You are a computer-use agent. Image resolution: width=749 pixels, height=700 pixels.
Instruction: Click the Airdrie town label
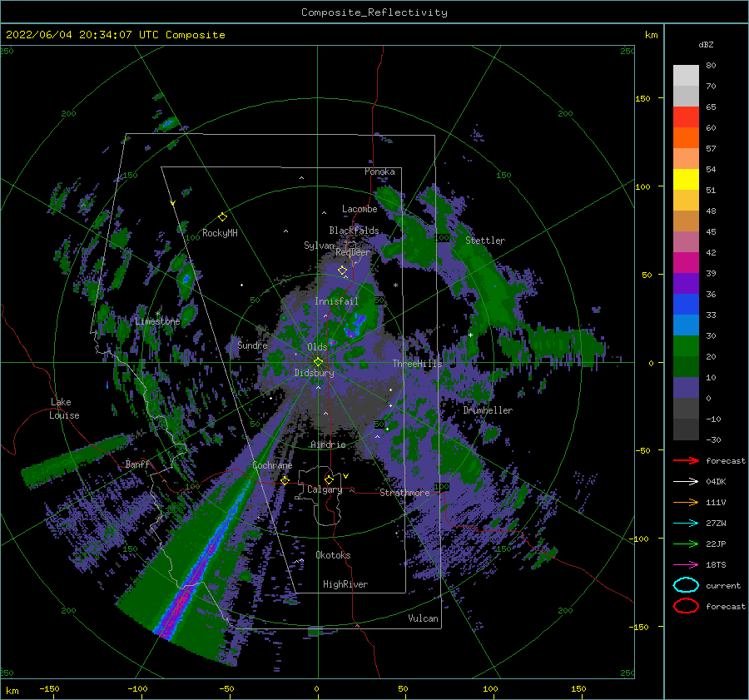tap(328, 444)
